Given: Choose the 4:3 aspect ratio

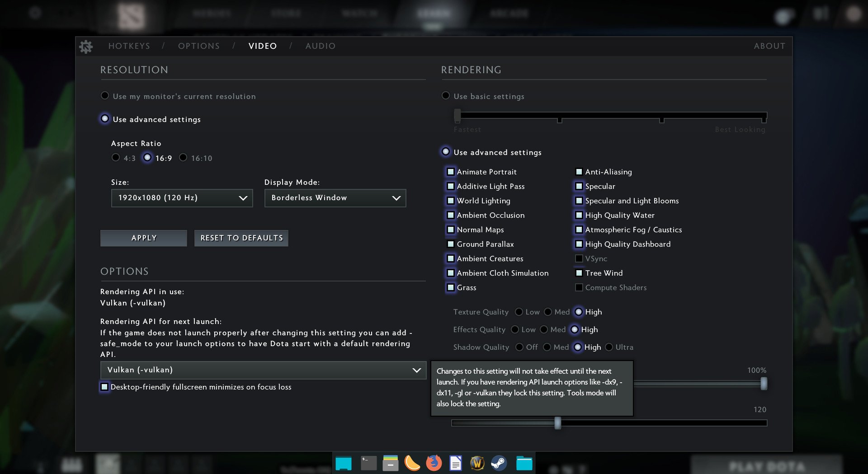Looking at the screenshot, I should (116, 158).
